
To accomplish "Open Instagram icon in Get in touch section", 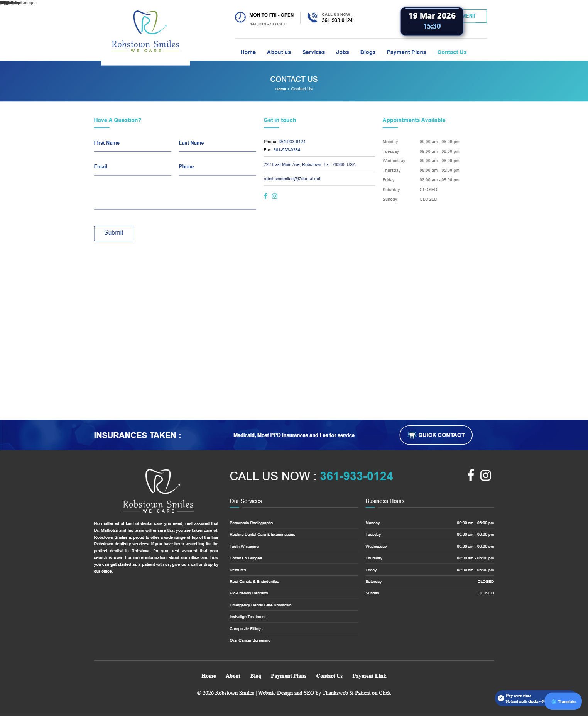I will (x=275, y=196).
